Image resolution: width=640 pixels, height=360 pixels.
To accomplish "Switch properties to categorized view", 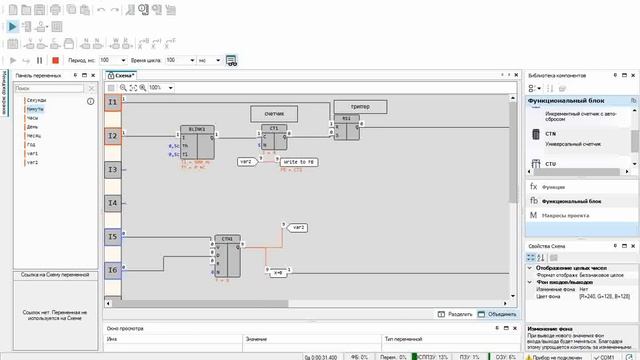I will (x=531, y=258).
